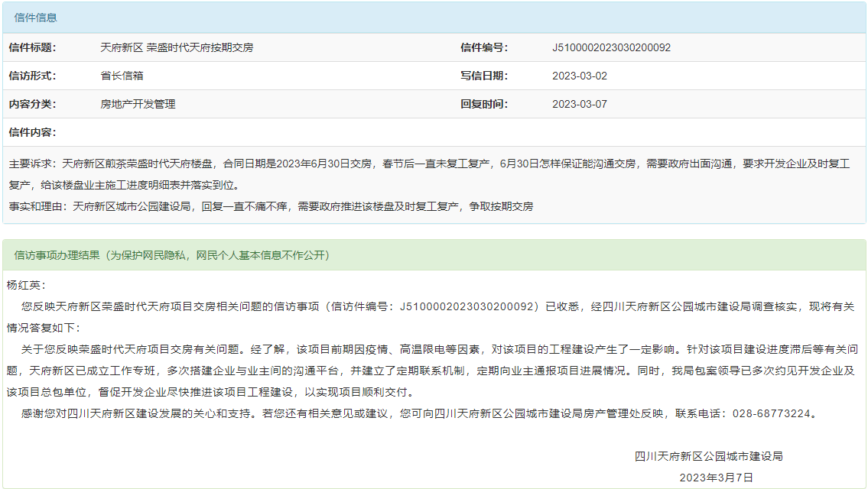The width and height of the screenshot is (868, 489).
Task: Click the phone number 028-68773224
Action: coord(772,413)
